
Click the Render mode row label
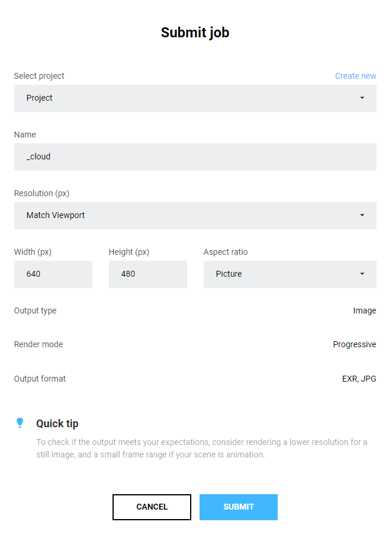click(x=38, y=344)
